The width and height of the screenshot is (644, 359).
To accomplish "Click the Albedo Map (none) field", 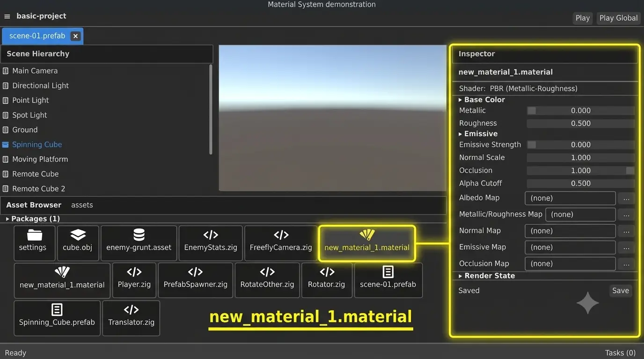I will point(570,198).
